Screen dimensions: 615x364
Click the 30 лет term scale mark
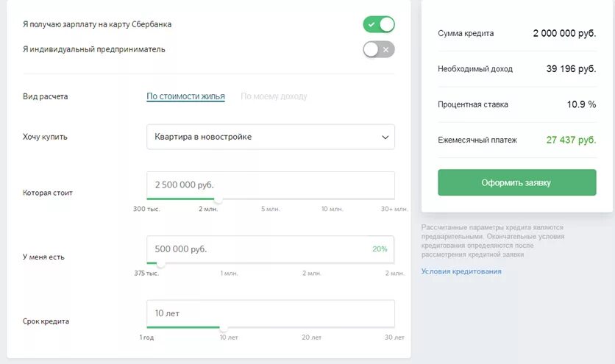[x=394, y=338]
